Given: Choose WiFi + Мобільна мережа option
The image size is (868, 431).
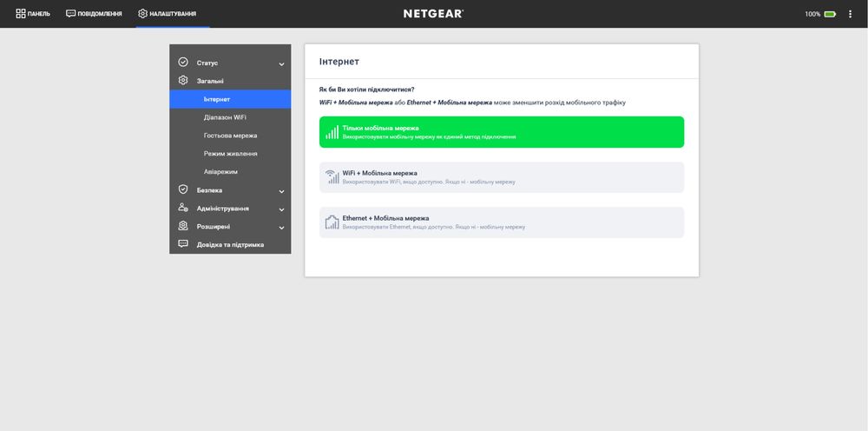Looking at the screenshot, I should [x=502, y=177].
